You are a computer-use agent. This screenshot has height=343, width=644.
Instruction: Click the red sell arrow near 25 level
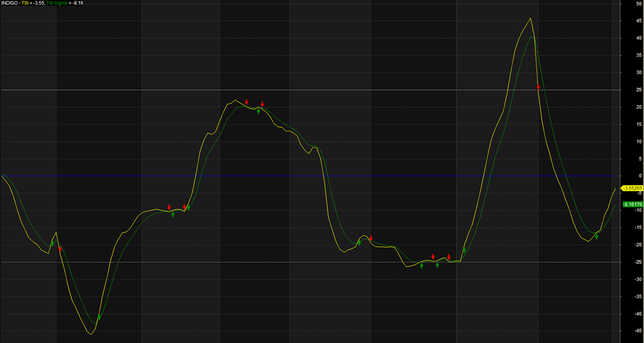pos(538,87)
